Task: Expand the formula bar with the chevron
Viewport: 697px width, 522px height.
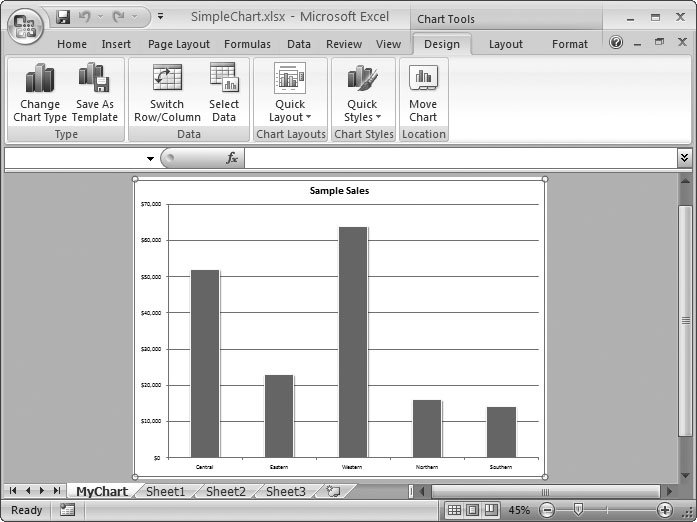Action: (x=684, y=157)
